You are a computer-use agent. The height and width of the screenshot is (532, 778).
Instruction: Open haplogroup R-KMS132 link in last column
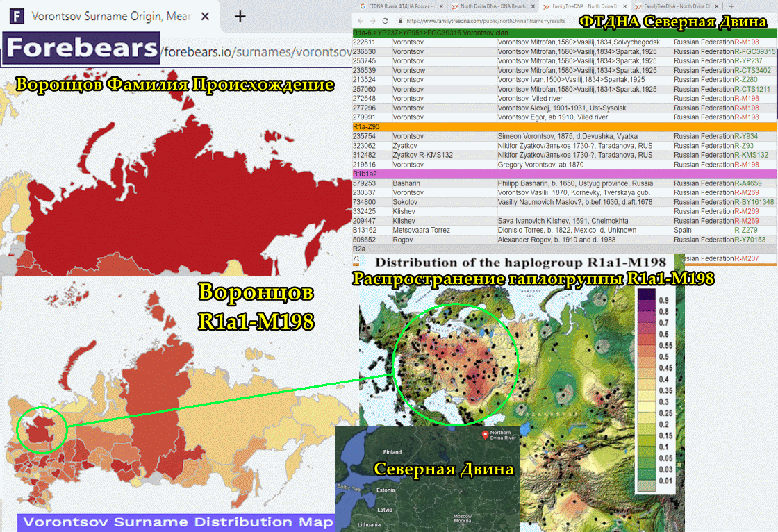coord(751,155)
